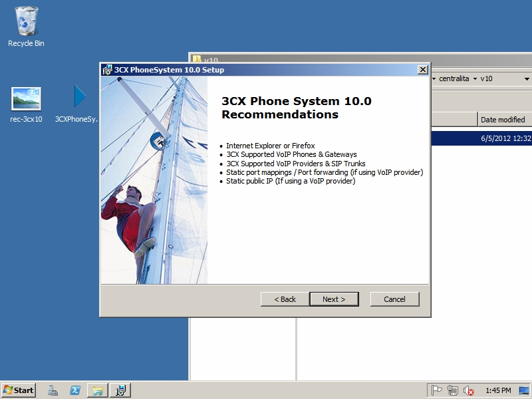Click the muted speaker volume tray icon
Viewport: 532px width, 399px height.
pos(469,390)
